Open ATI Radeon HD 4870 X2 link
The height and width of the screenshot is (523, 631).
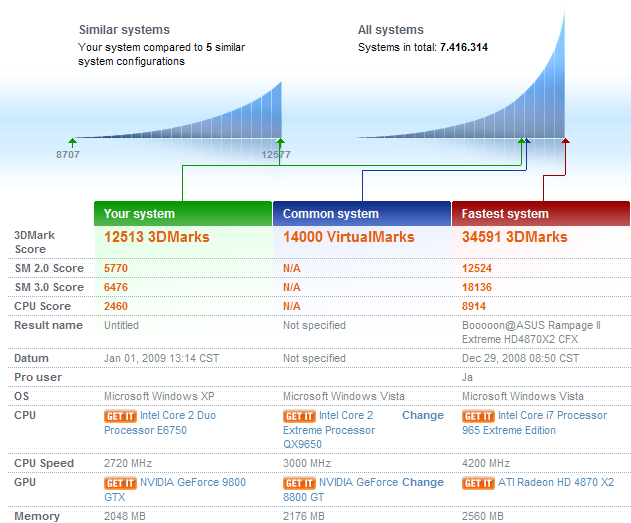click(556, 482)
